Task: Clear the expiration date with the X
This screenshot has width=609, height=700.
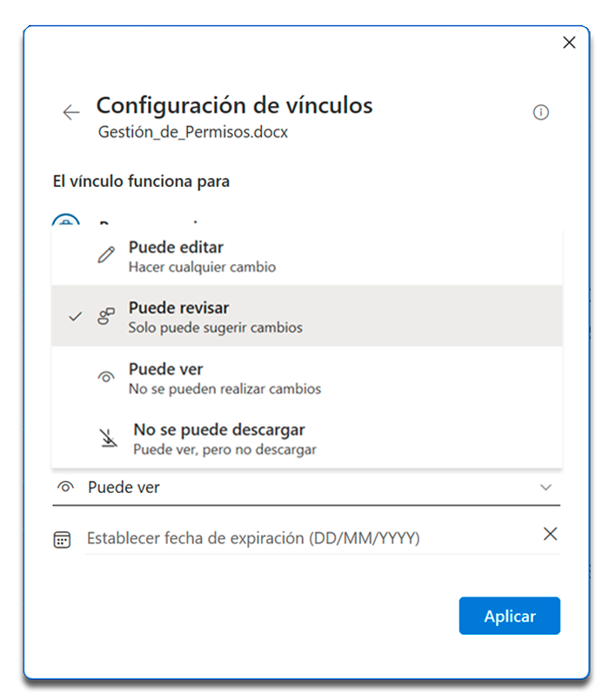Action: (x=550, y=534)
